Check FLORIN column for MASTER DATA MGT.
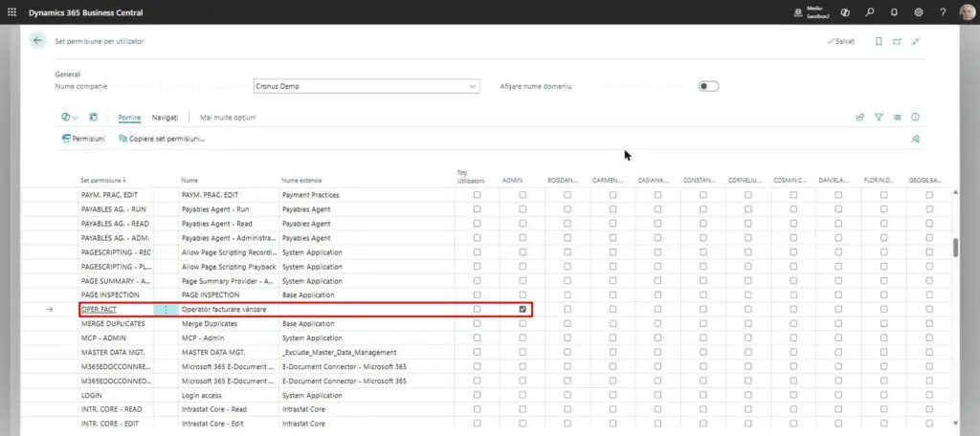This screenshot has height=436, width=980. coord(883,352)
